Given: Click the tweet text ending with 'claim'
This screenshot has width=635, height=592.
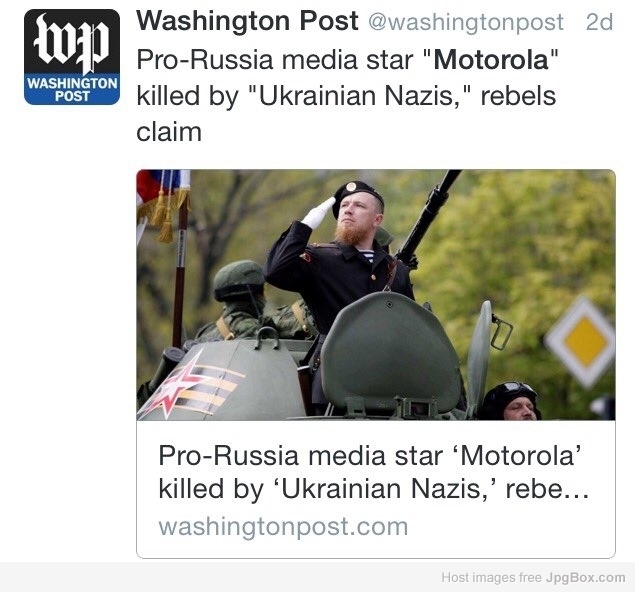Looking at the screenshot, I should click(x=347, y=96).
